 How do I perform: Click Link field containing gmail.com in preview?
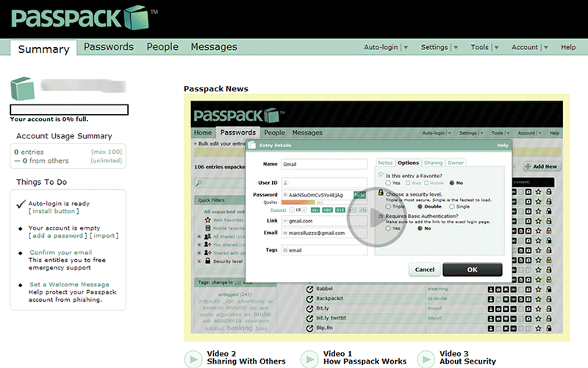[x=324, y=221]
